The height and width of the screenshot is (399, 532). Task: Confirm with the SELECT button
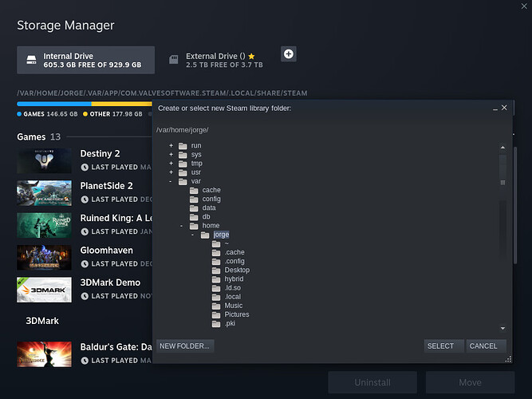point(443,346)
